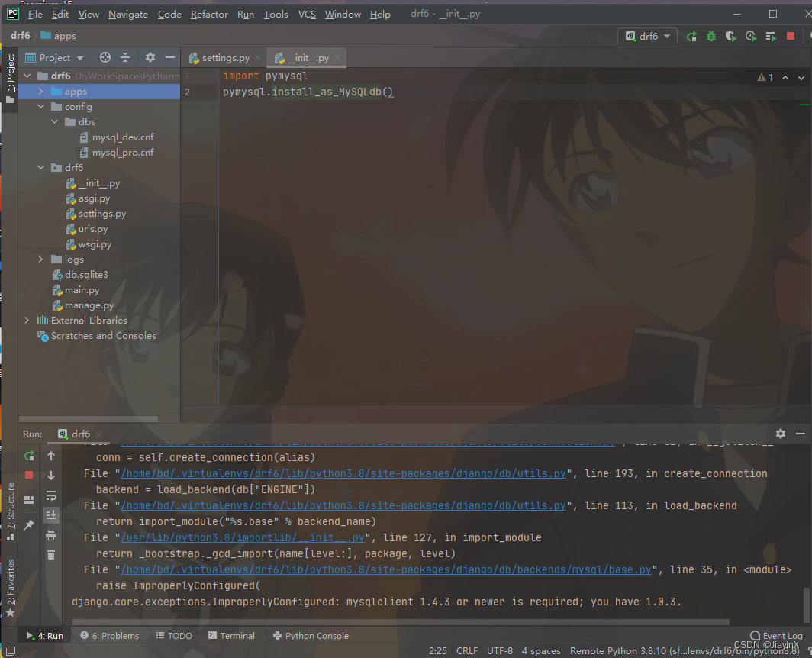The image size is (812, 658).
Task: Jump up the stack trace arrow
Action: click(x=50, y=456)
